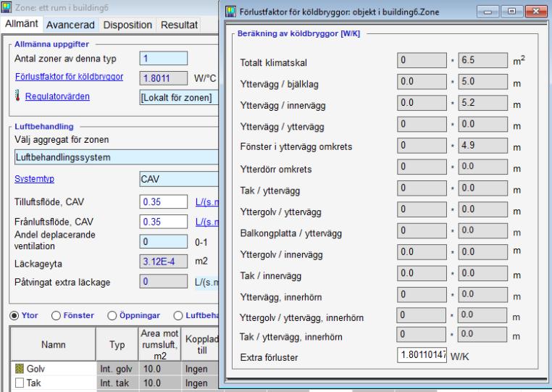Click the Läckageyta 3.12E-4 field

[x=163, y=262]
